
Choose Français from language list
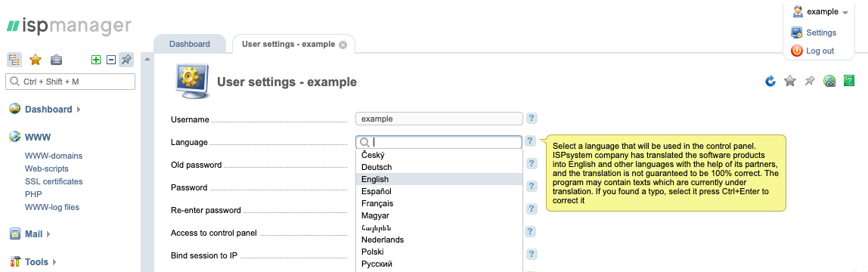pos(439,203)
